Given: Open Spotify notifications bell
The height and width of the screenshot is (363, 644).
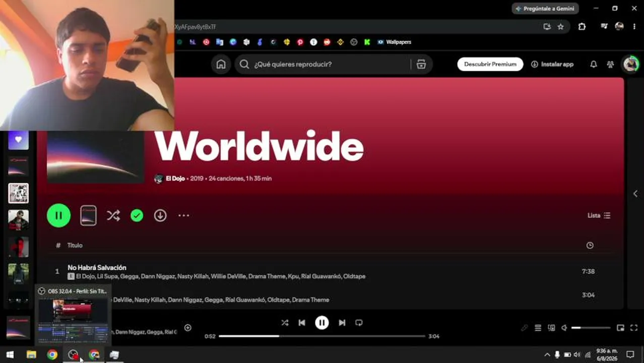Looking at the screenshot, I should (x=594, y=64).
